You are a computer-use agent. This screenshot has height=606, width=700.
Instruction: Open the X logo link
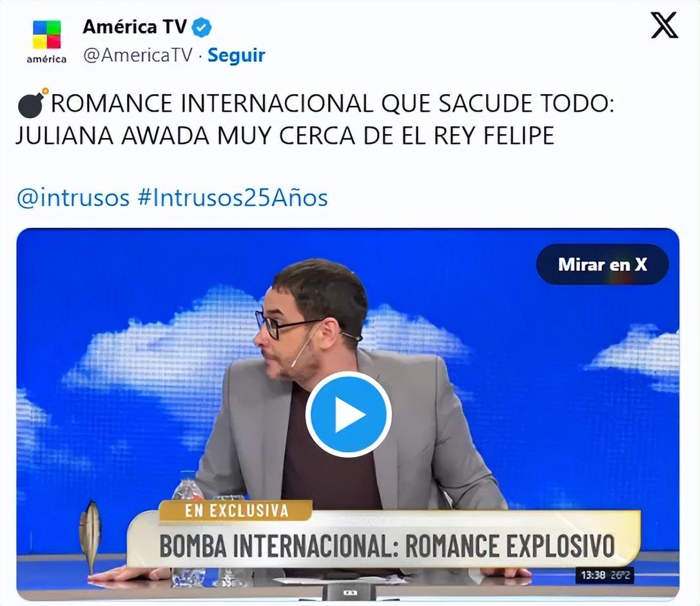(x=664, y=25)
